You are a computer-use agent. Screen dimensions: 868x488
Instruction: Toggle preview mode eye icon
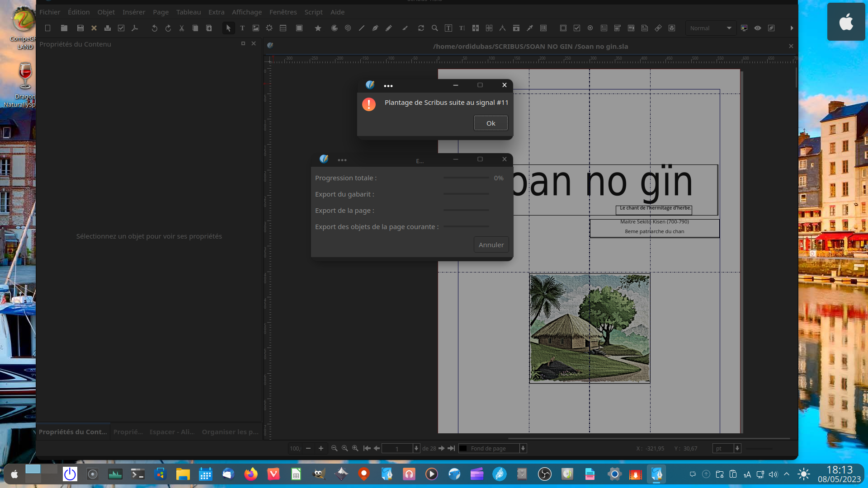coord(758,28)
